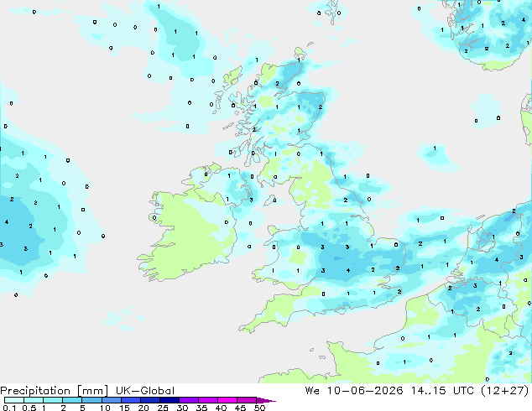Pick the 15–20 mm legend color swatch
This screenshot has width=532, height=411.
point(131,400)
